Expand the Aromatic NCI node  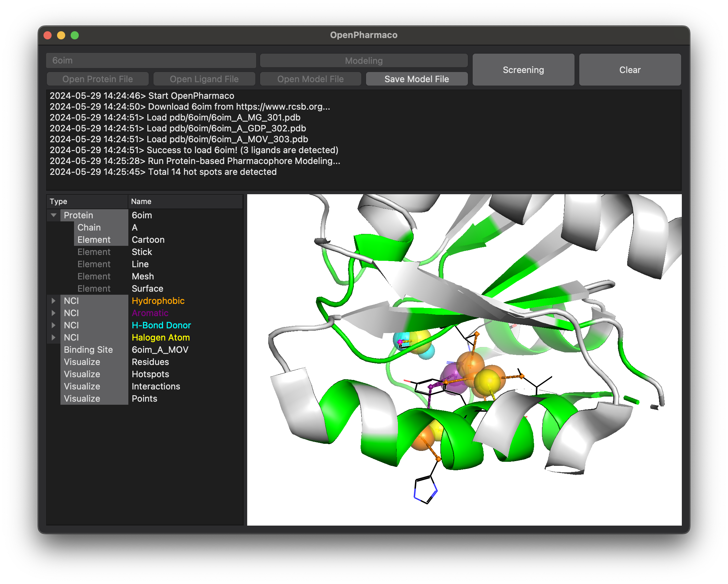[53, 313]
